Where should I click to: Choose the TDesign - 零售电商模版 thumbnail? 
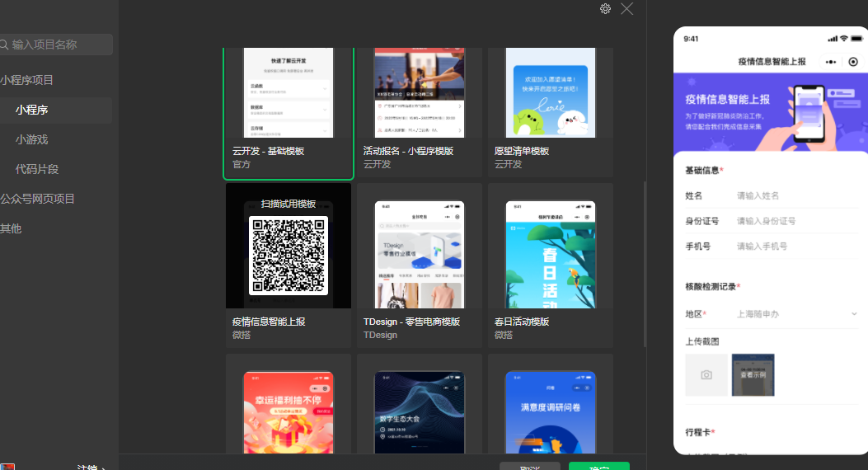[420, 255]
